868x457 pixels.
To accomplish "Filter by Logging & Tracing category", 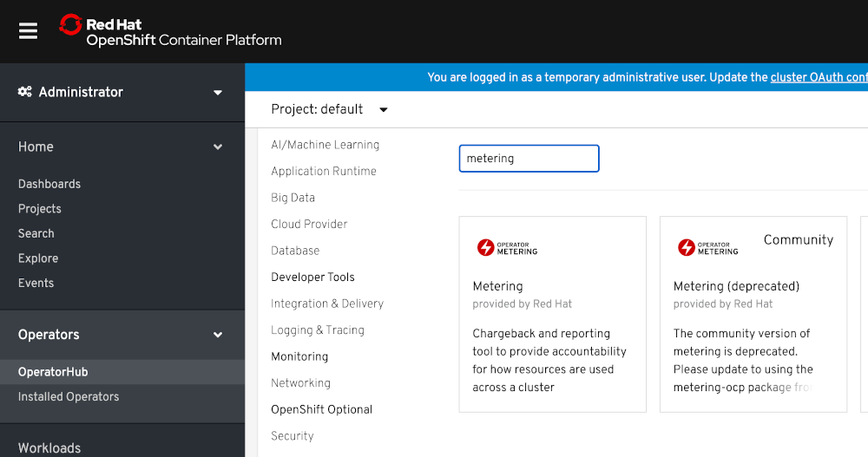I will (x=318, y=330).
